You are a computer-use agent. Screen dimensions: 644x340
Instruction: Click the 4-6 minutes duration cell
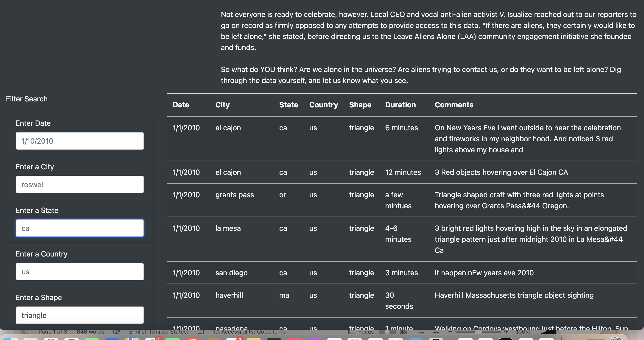point(398,234)
